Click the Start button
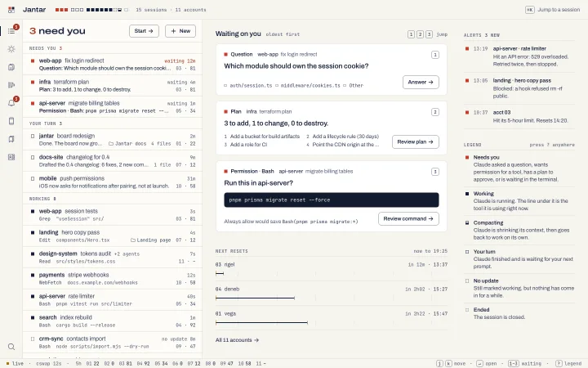Viewport: 588px width, 368px height. [144, 31]
